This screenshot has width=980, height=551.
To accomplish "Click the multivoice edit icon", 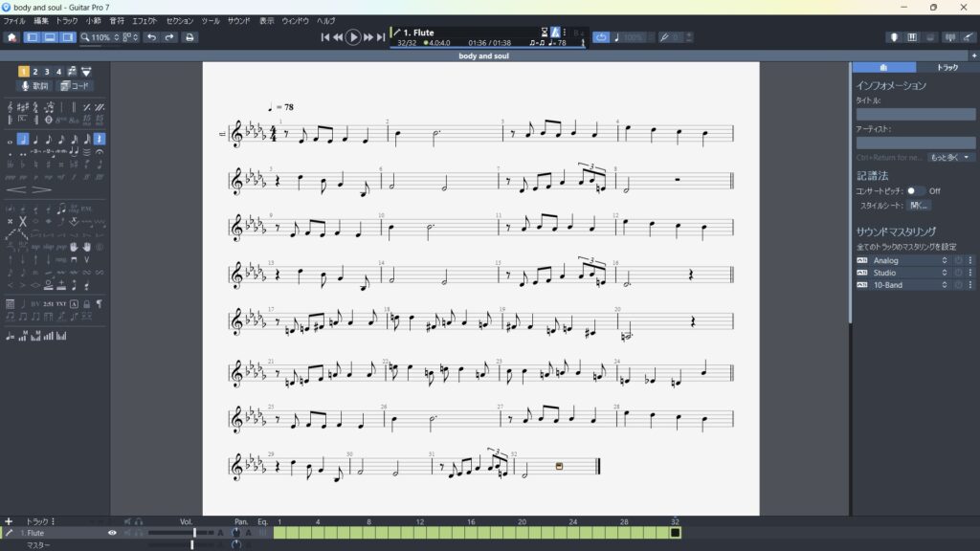I will [x=73, y=71].
